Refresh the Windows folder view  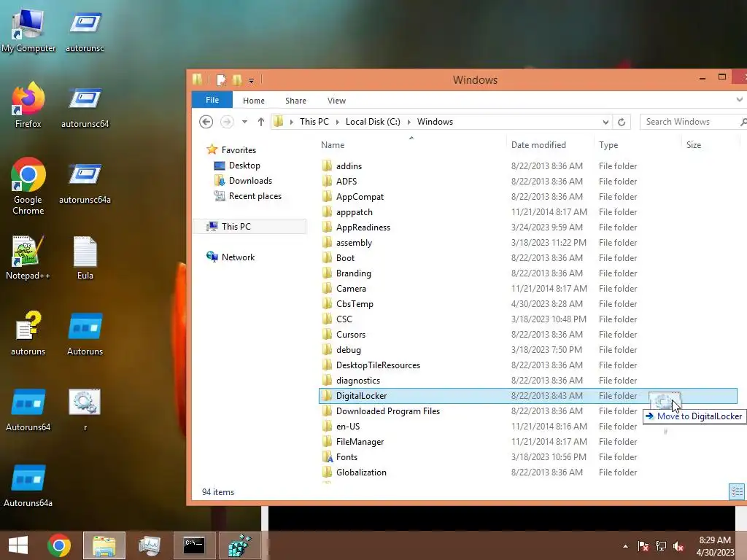click(x=622, y=122)
